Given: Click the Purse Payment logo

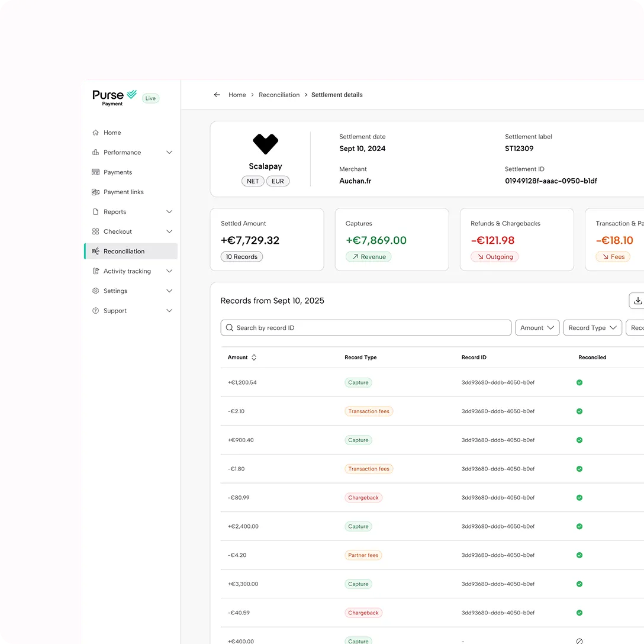Looking at the screenshot, I should (x=114, y=98).
